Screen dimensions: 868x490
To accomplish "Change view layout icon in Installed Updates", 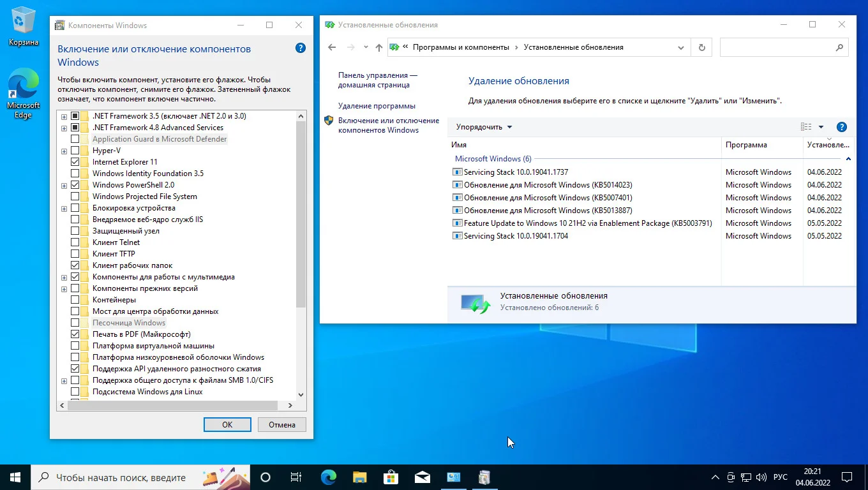I will (806, 127).
